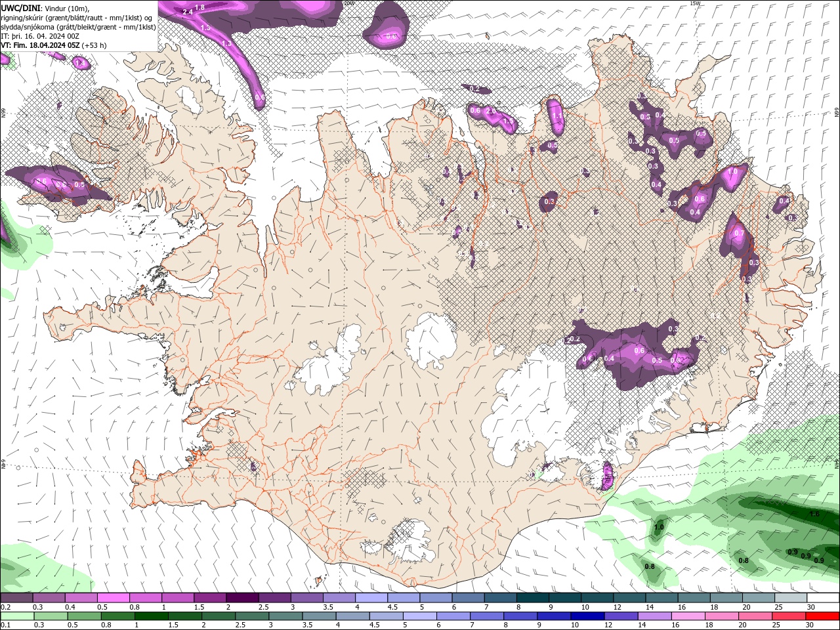
Task: Select the darkest purple swatch labeled 2 in the upper legend
Action: coord(241,598)
